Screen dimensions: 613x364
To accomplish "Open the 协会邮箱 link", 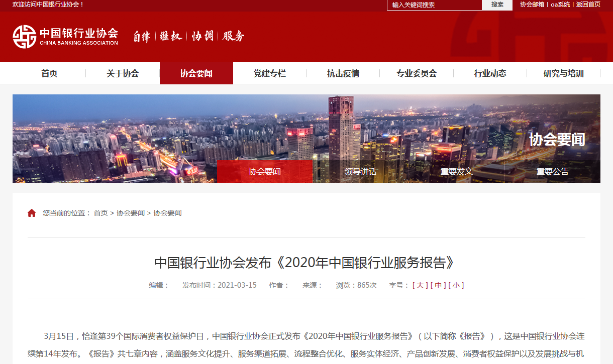I will [532, 5].
